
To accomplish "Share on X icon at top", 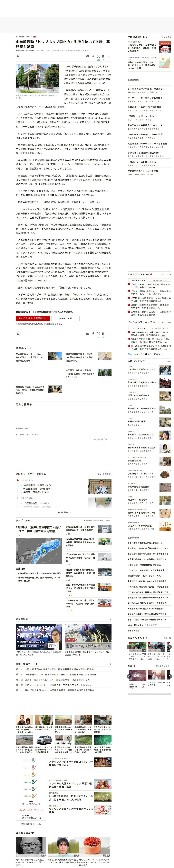I will [x=98, y=57].
